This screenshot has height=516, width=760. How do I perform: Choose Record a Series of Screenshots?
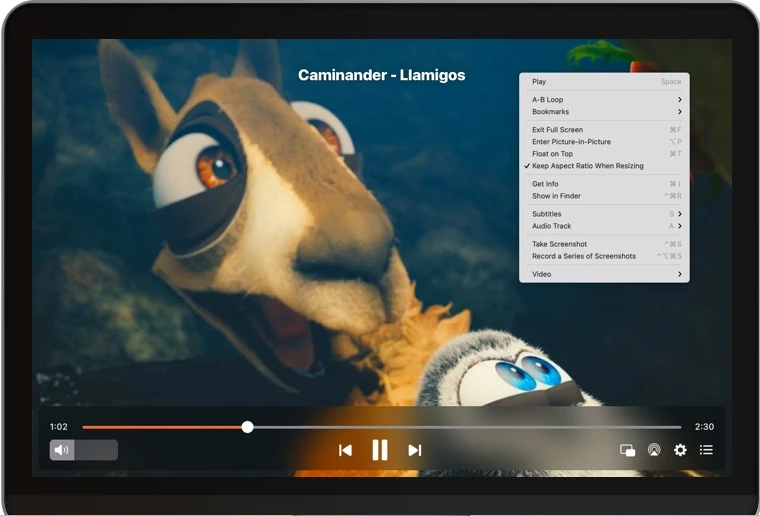tap(604, 256)
